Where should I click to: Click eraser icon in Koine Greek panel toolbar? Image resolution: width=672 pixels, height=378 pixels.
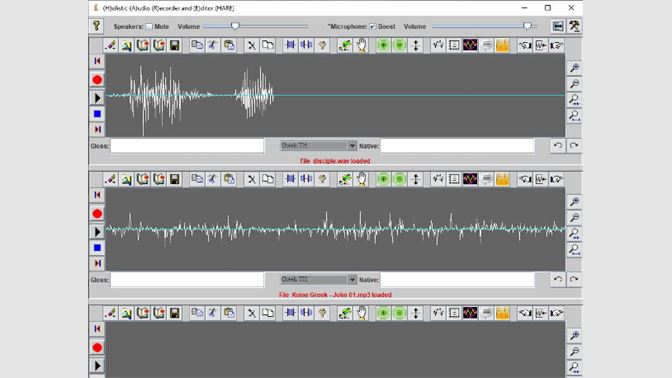pyautogui.click(x=111, y=179)
